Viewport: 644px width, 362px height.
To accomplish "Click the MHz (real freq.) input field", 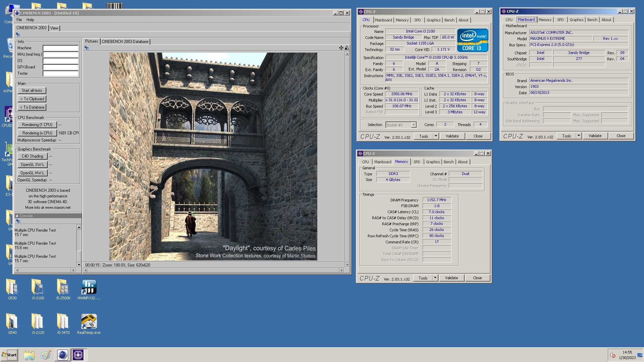I will point(60,54).
